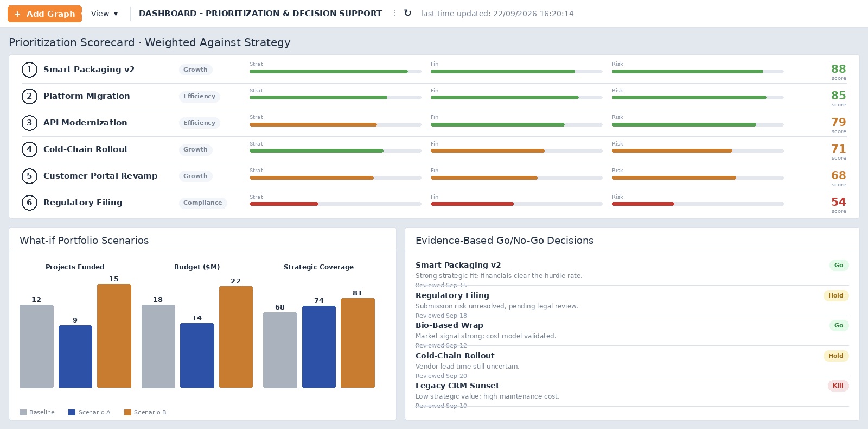868x429 pixels.
Task: Click Strat bar for Smart Packaging v2
Action: [335, 71]
